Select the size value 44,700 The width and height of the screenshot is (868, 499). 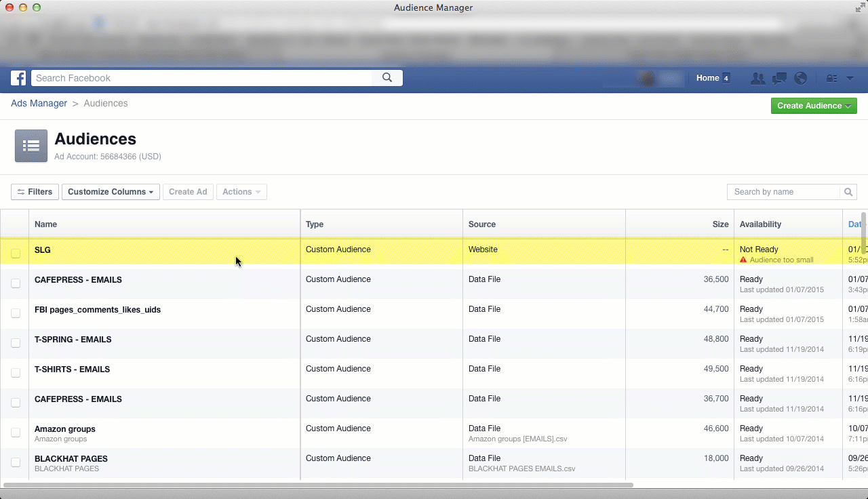(x=716, y=309)
